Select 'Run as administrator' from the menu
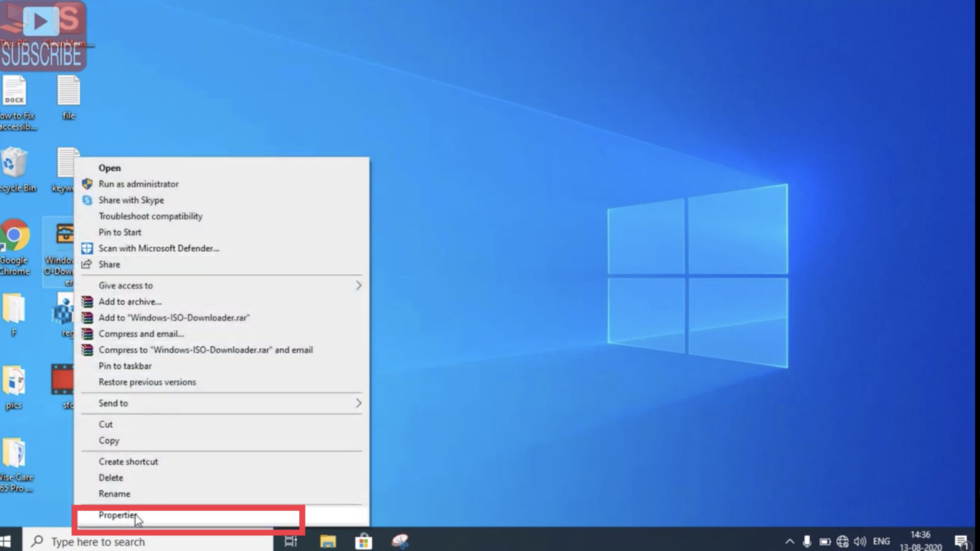The width and height of the screenshot is (980, 551). pos(139,184)
